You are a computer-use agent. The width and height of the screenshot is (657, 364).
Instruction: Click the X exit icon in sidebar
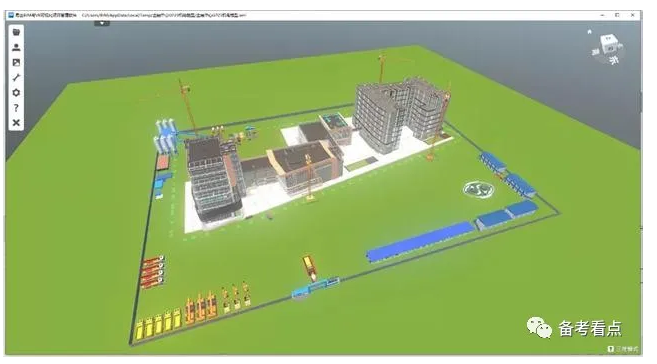16,123
